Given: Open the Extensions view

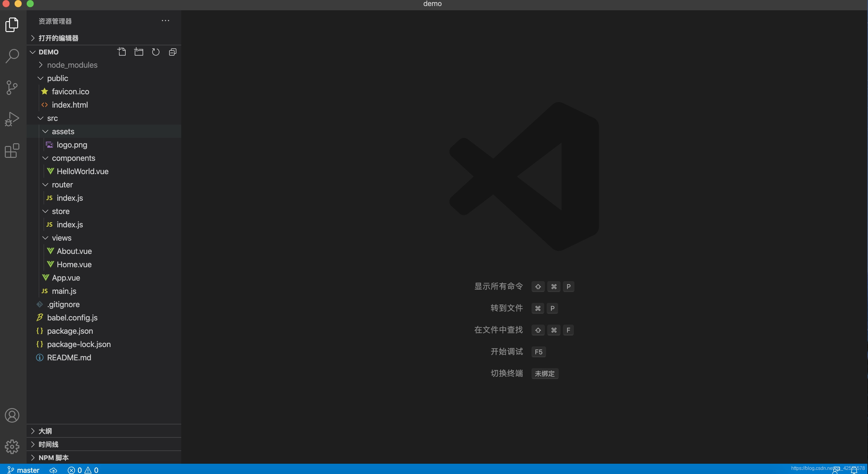Looking at the screenshot, I should [x=12, y=151].
